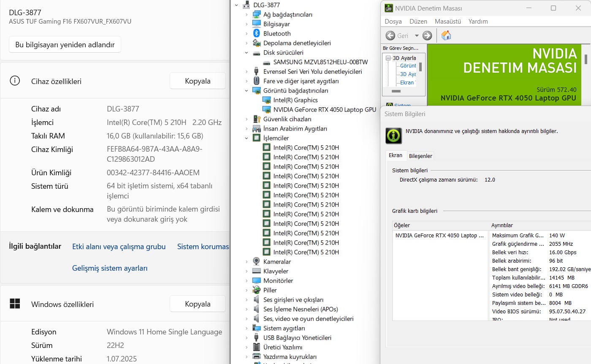Expand the USB Bağlayıcı Yöneticileri category
591x364 pixels.
pos(247,338)
